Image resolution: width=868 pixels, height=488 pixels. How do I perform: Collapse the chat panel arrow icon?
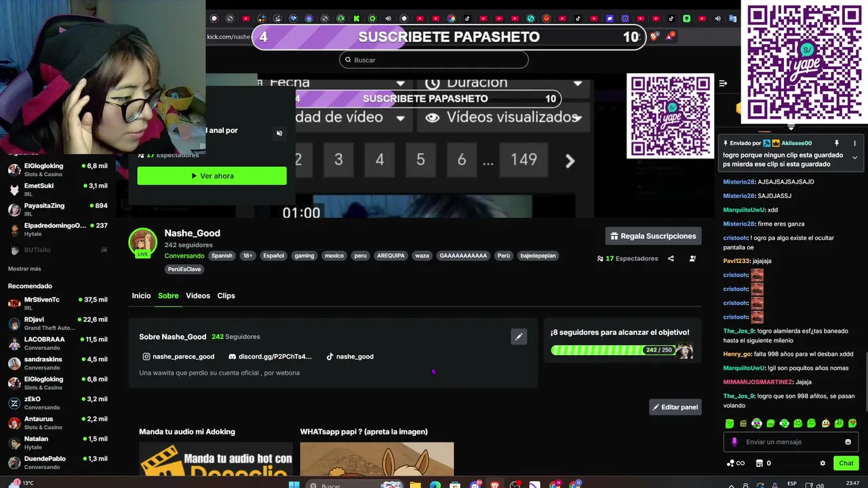tap(723, 83)
